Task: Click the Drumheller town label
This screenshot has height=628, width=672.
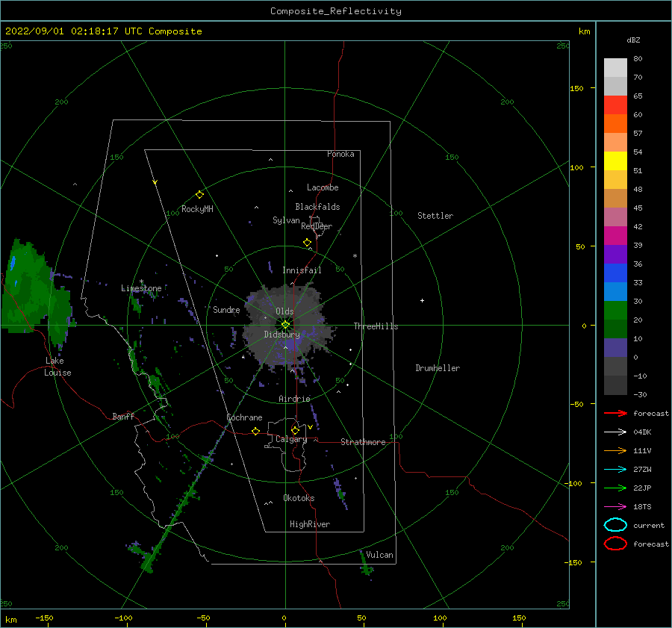Action: pyautogui.click(x=438, y=368)
